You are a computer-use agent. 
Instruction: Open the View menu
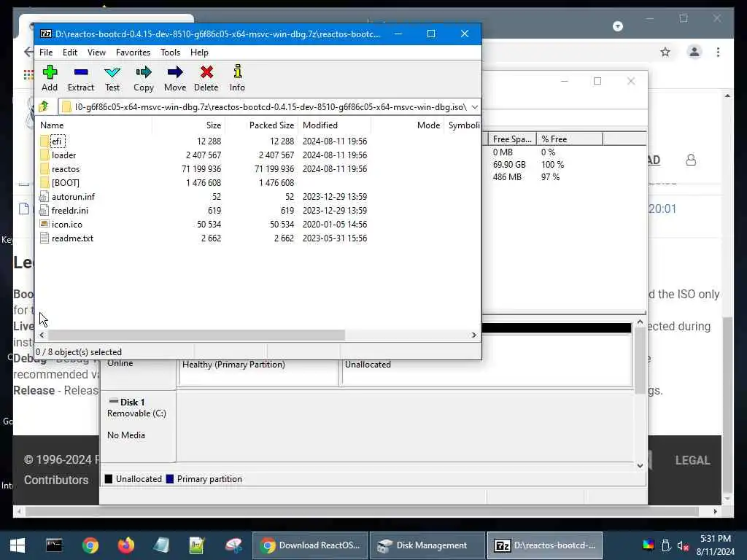96,52
